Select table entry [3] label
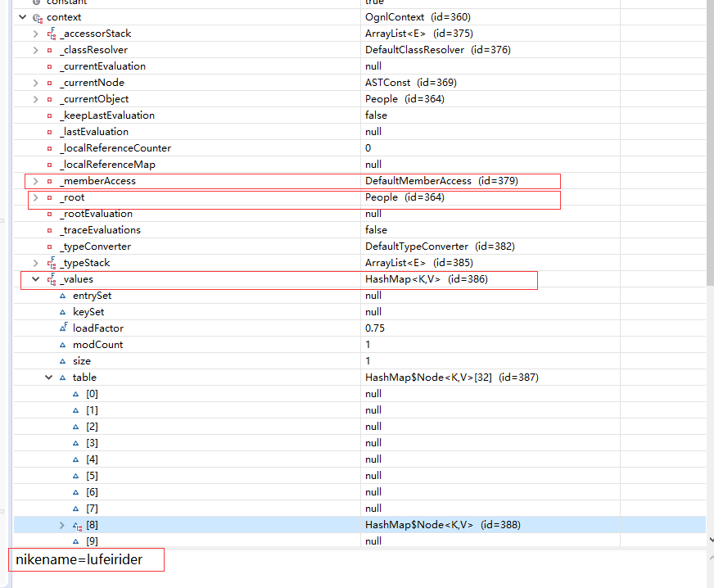 (92, 443)
